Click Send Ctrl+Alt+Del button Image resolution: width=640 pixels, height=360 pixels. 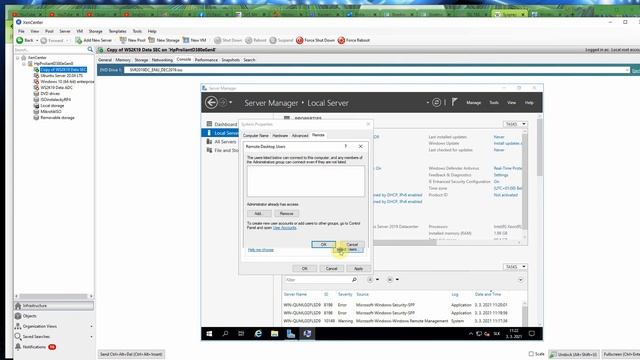click(131, 354)
